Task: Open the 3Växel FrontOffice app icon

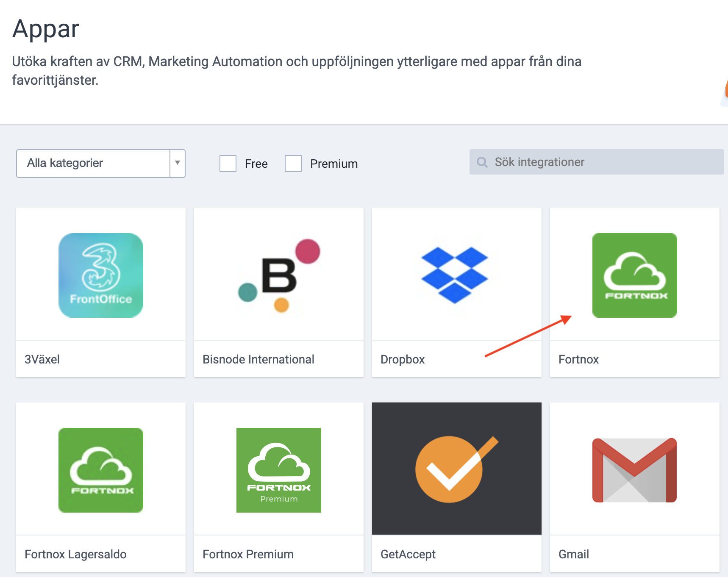Action: coord(101,275)
